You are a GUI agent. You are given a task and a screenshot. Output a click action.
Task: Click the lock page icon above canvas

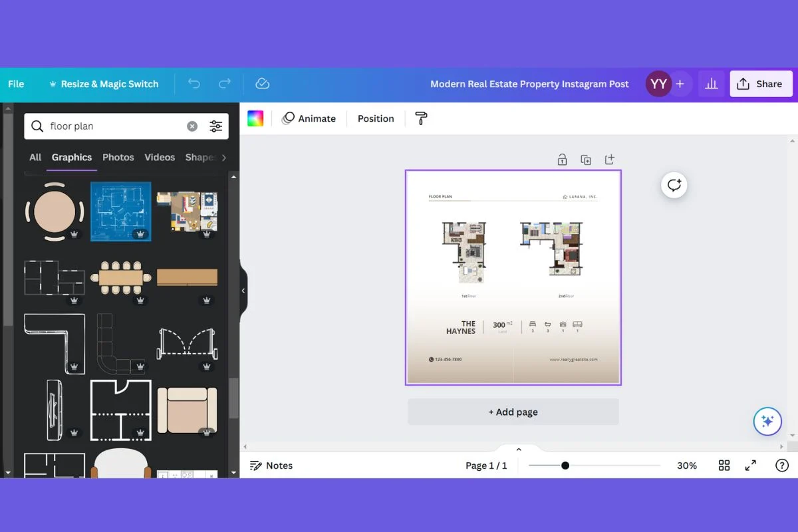(562, 160)
